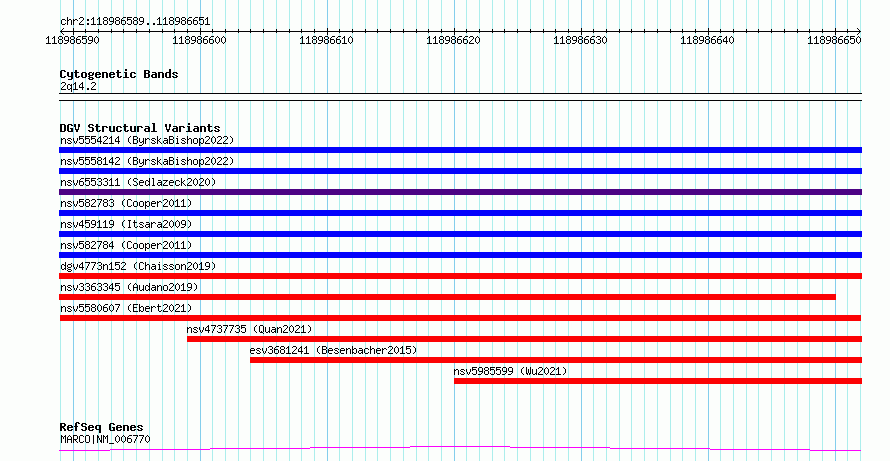Select nsv5580607 (Ebert2021) variant label
The image size is (890, 461).
tap(126, 308)
